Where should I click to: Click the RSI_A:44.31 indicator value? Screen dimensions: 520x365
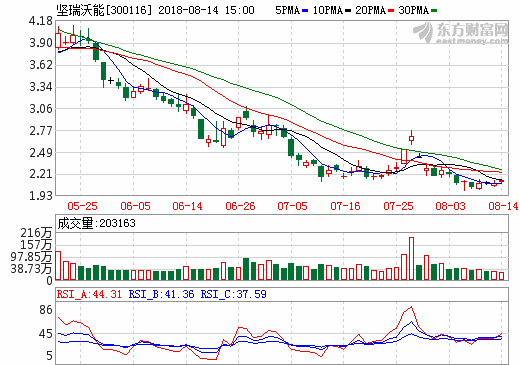coord(89,294)
